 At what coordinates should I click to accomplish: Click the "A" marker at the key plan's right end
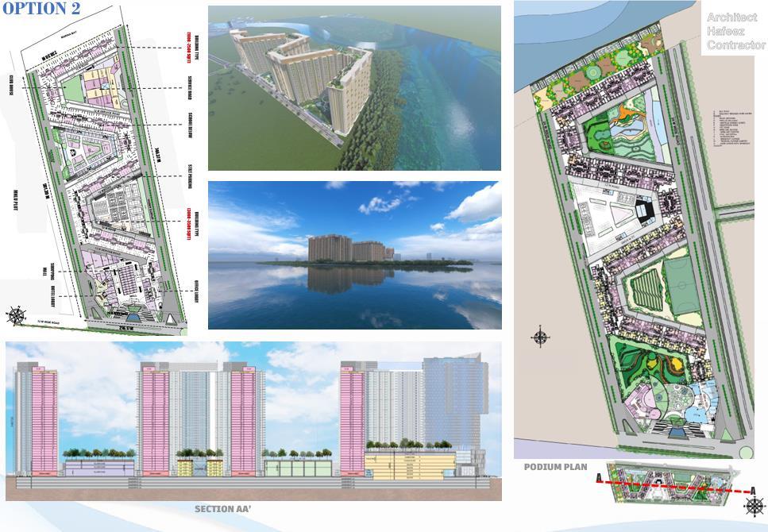pos(752,491)
